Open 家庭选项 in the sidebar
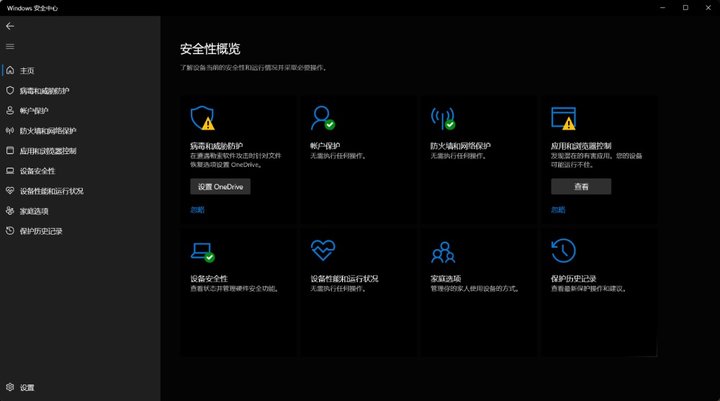 [x=34, y=211]
